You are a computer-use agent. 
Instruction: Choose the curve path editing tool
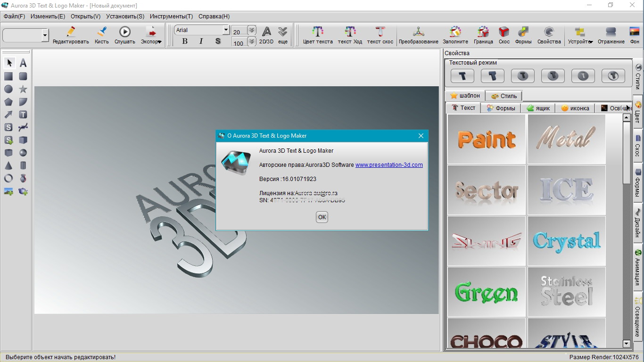(23, 127)
